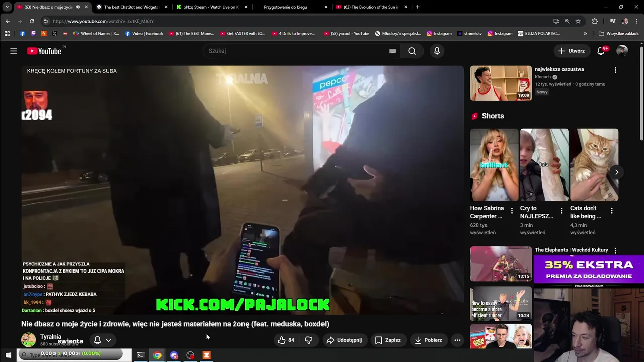
Task: Click the Utwórz create button
Action: [571, 51]
